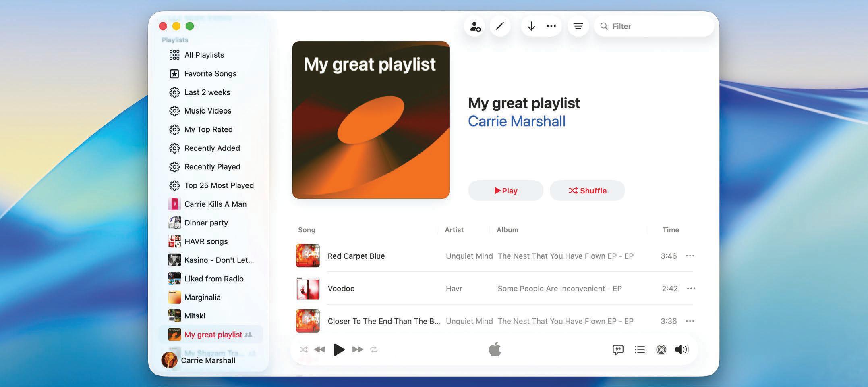Open the Carrie Marshall profile link
Screen dimensions: 868x387
click(x=517, y=121)
